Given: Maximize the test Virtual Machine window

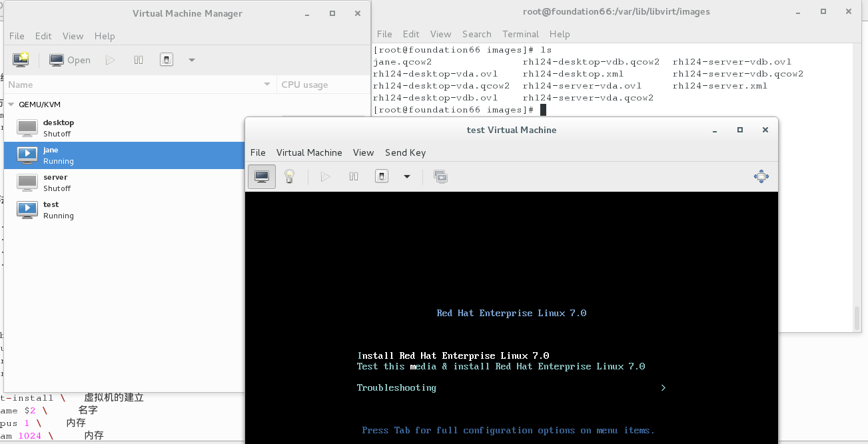Looking at the screenshot, I should (739, 130).
